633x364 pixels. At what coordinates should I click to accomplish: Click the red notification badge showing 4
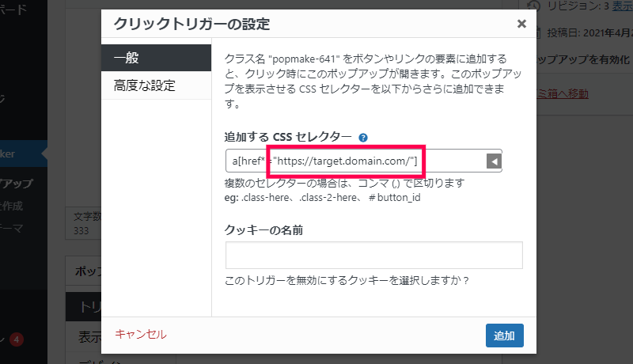(17, 339)
